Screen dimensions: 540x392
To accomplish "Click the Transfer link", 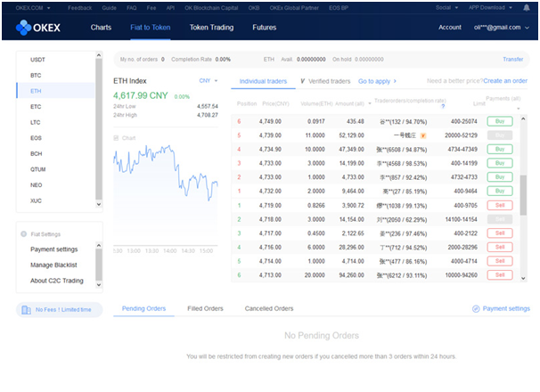I will [512, 60].
